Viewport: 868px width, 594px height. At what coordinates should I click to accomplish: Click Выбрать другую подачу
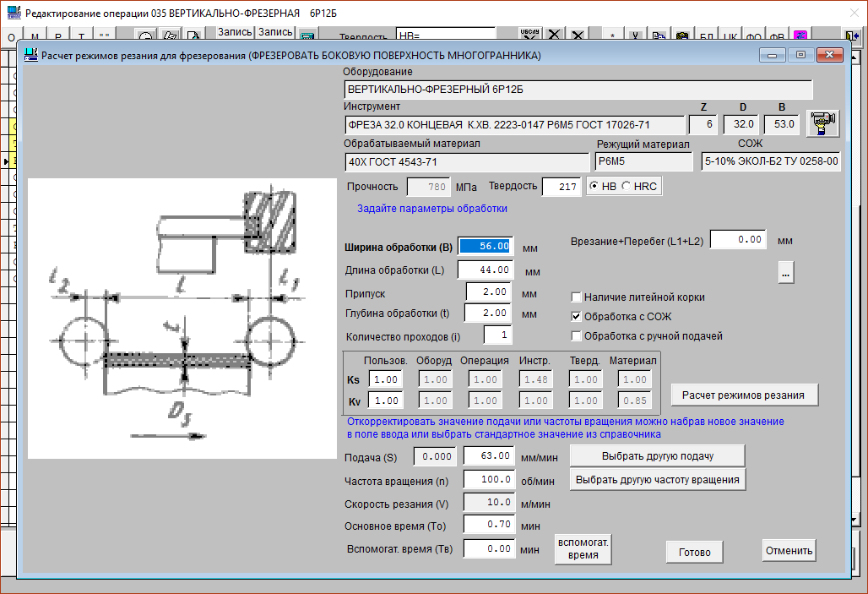coord(658,456)
